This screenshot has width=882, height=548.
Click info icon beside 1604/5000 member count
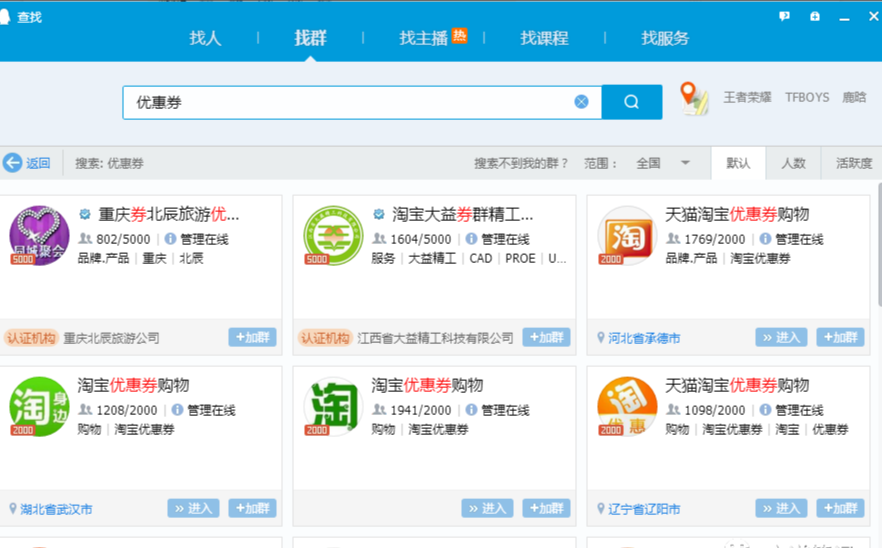(471, 239)
